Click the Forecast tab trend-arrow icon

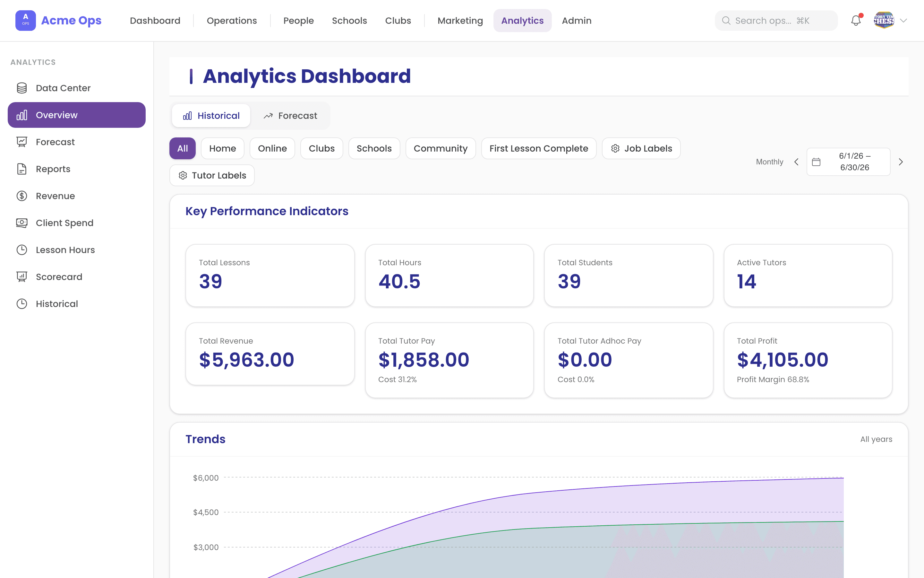[268, 116]
